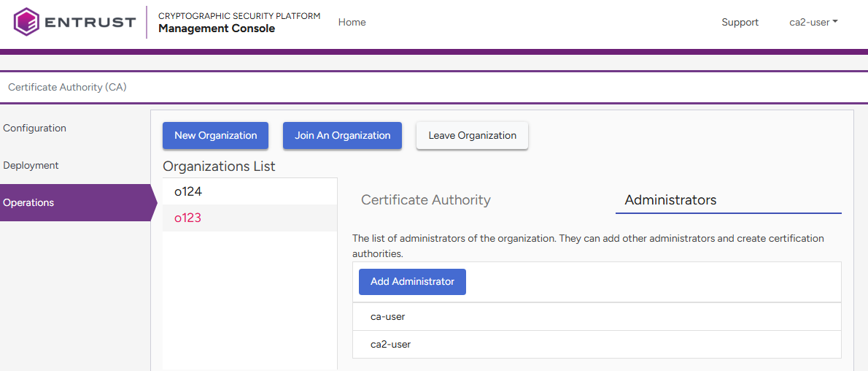Screen dimensions: 868x371
Task: Choose organization o123 in Organizations List
Action: coord(187,218)
